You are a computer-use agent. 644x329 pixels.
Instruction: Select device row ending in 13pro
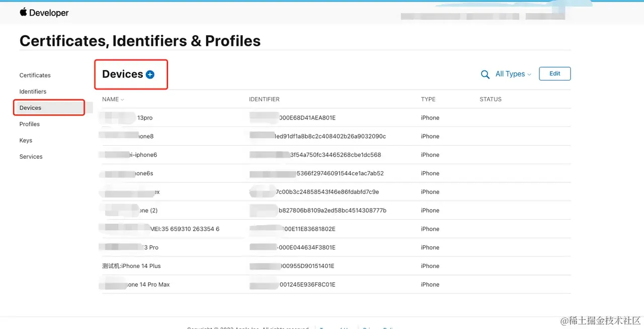[x=336, y=118]
